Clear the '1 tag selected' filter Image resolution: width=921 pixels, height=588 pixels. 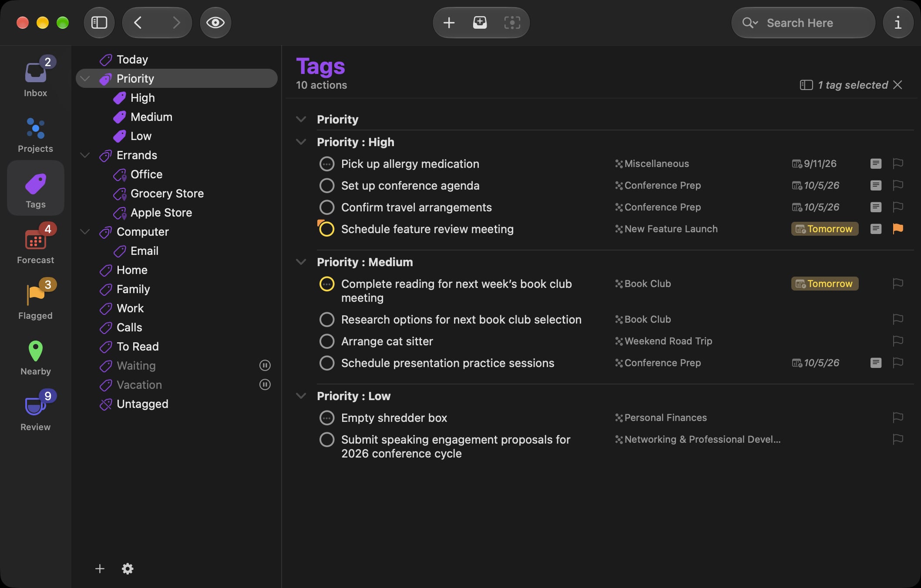click(898, 85)
